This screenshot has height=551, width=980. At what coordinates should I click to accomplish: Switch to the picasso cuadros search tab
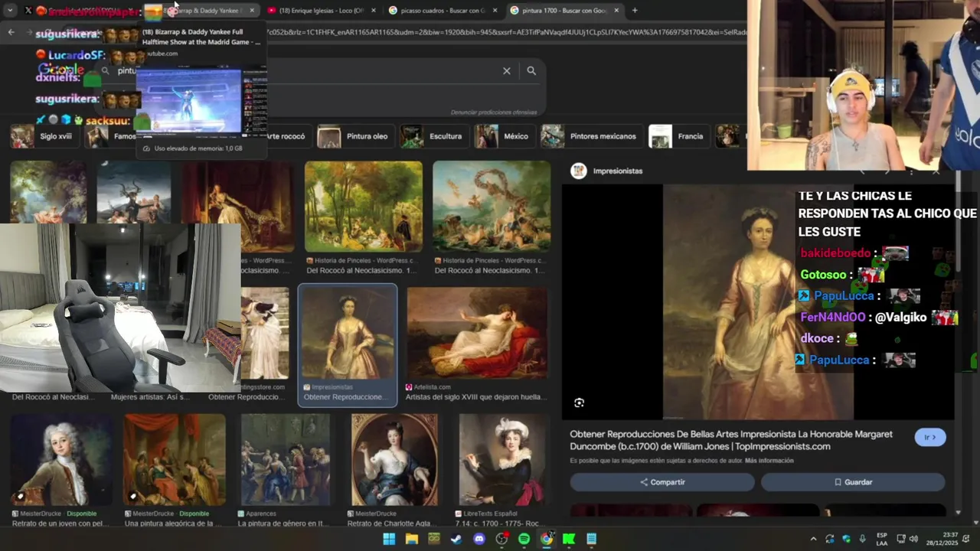point(443,11)
